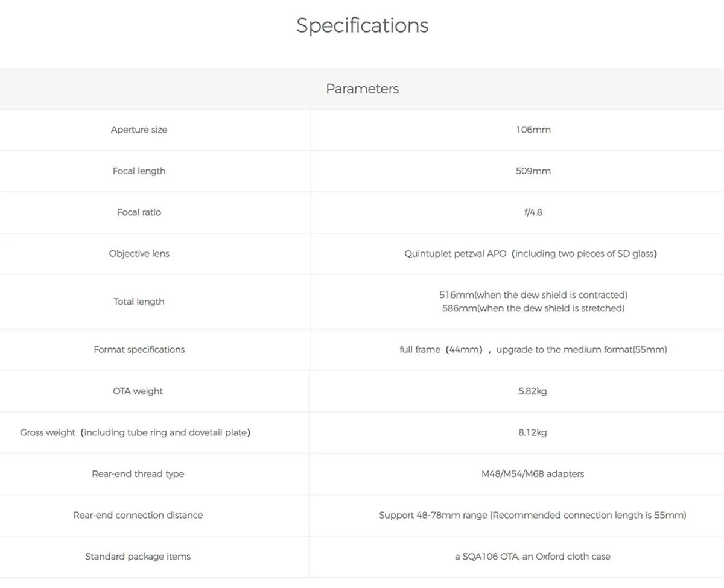Click the Rear-end connection distance label
The height and width of the screenshot is (588, 724).
138,516
